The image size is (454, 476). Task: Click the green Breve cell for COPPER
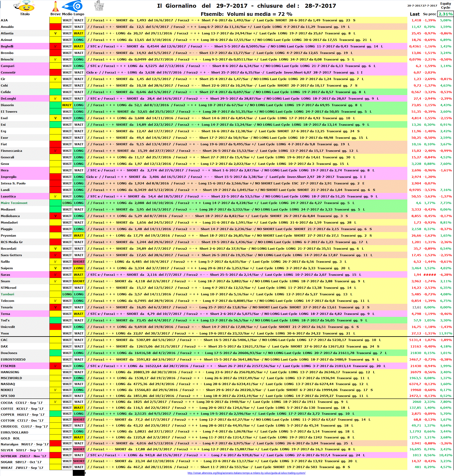click(x=55, y=414)
